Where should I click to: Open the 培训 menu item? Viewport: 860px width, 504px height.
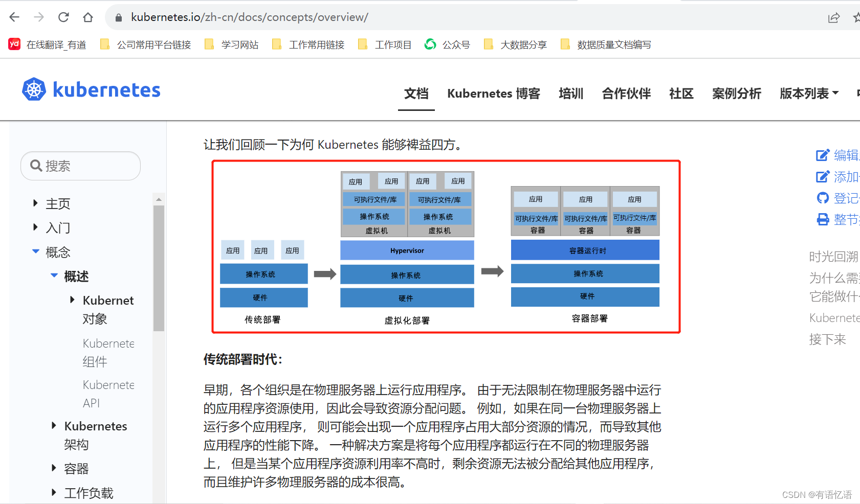[x=571, y=94]
